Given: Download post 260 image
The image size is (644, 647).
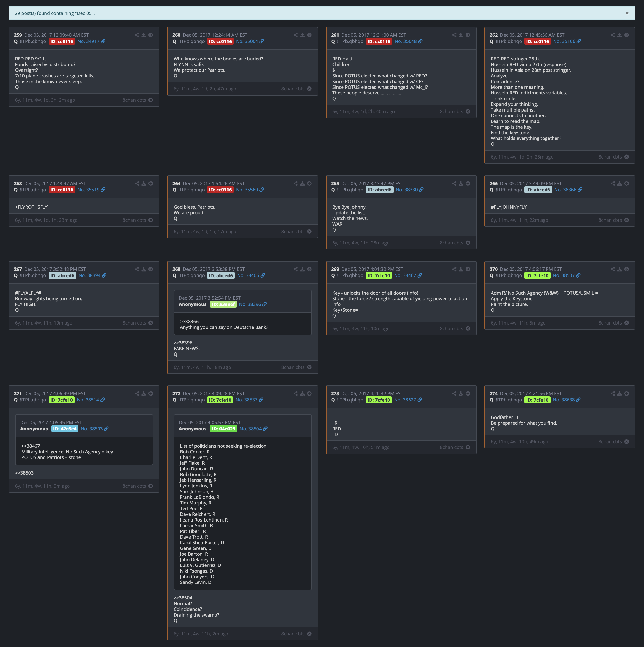Looking at the screenshot, I should (x=302, y=35).
